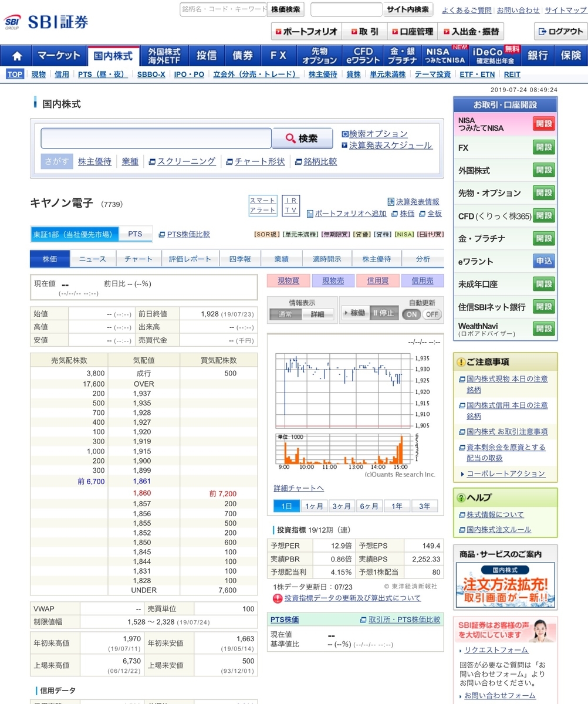Focus the large 国内株式 search box

pos(156,138)
